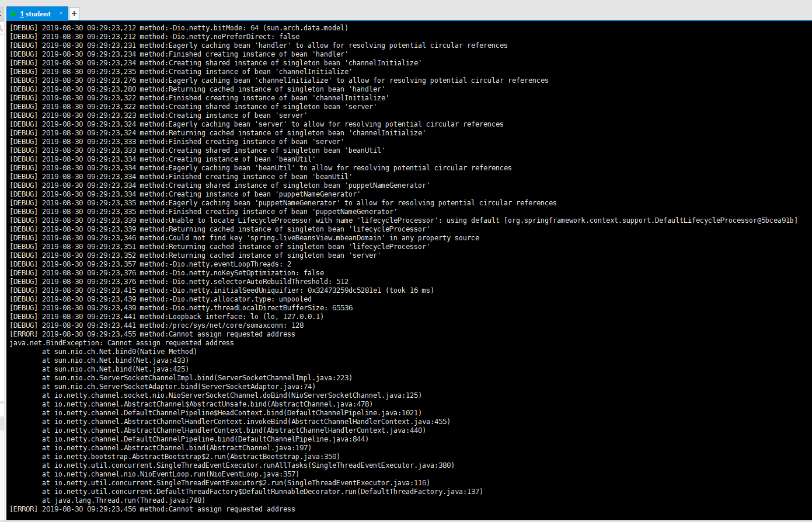This screenshot has width=812, height=522.
Task: Click stack frame 'AbstractChannel$AbstractUnsafe.bind'
Action: coord(207,404)
